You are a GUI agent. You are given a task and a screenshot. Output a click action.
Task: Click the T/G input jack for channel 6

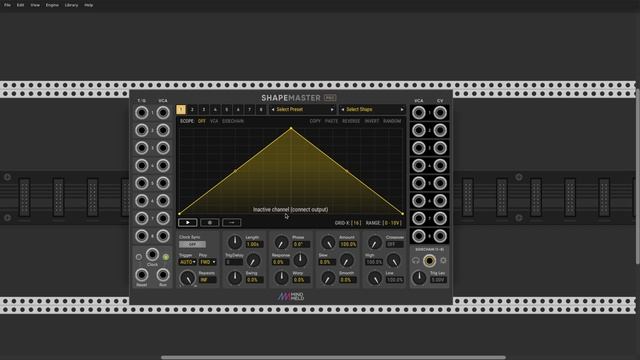pyautogui.click(x=142, y=201)
